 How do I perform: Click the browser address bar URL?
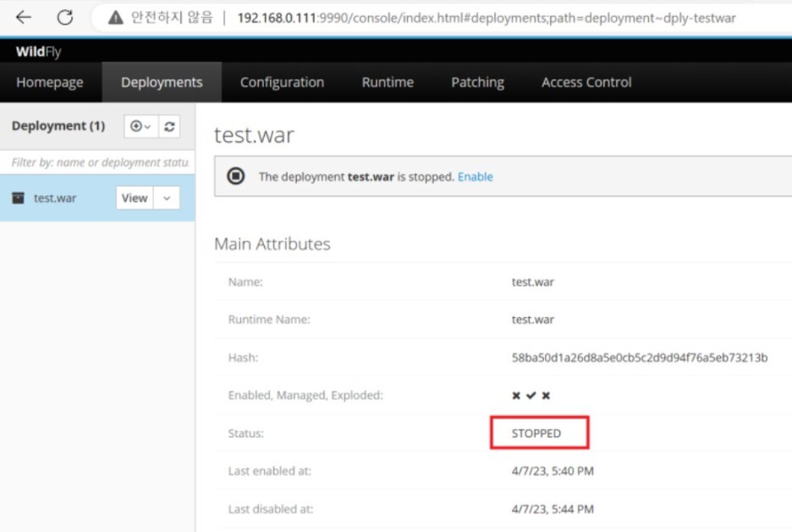click(x=487, y=18)
